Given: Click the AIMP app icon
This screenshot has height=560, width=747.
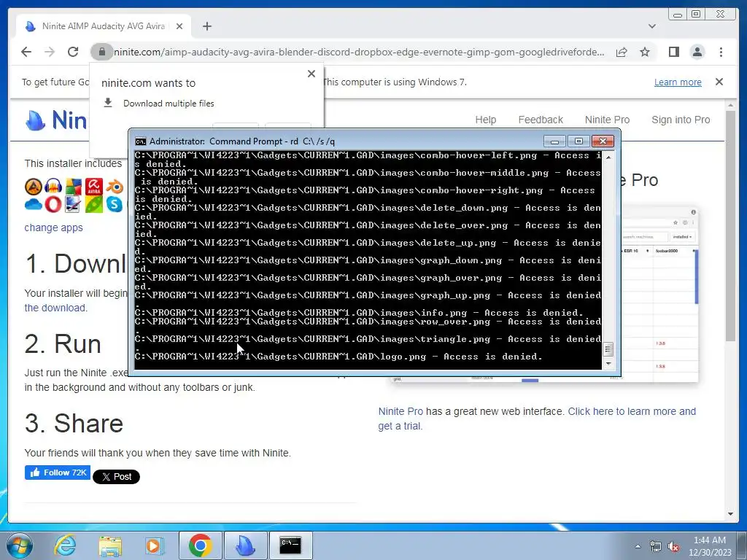Looking at the screenshot, I should tap(34, 187).
